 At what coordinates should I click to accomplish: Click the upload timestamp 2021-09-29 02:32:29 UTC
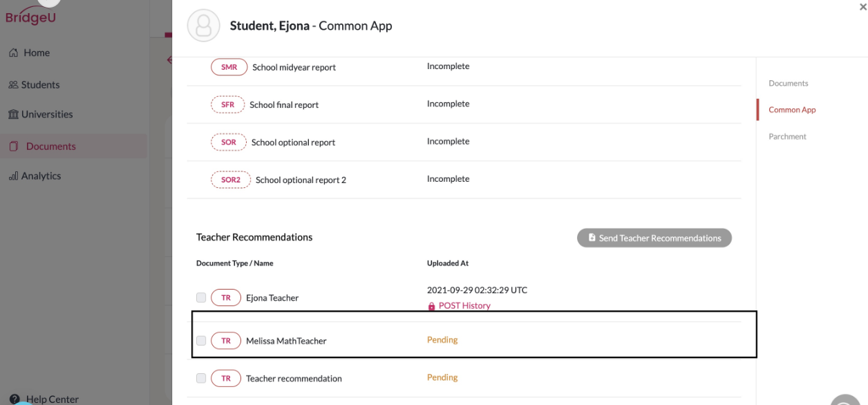coord(477,290)
